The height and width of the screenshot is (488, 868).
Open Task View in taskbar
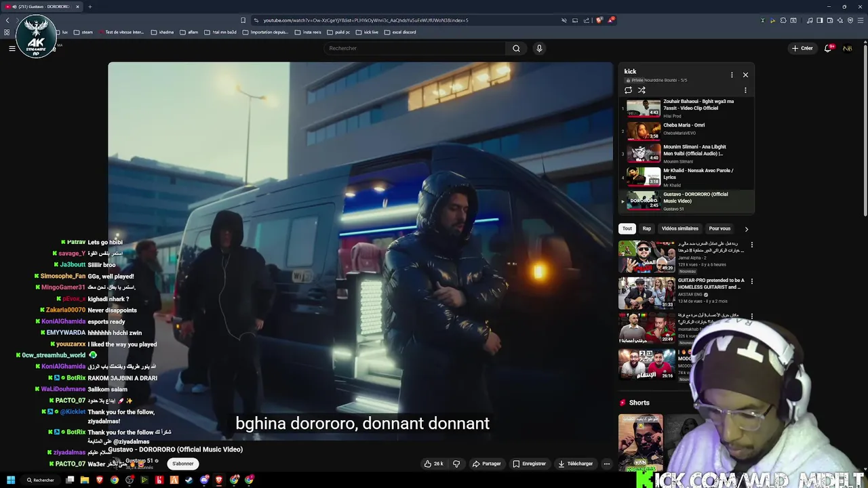pyautogui.click(x=70, y=480)
